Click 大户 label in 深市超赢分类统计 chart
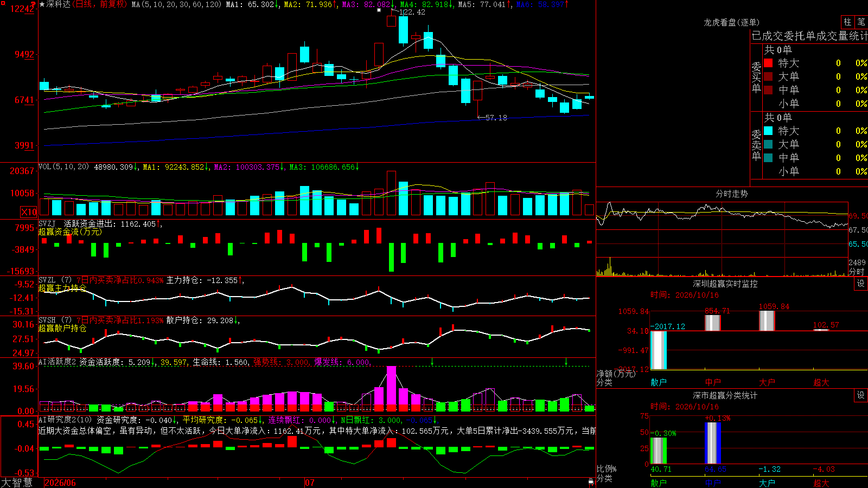This screenshot has height=488, width=868. (x=767, y=483)
